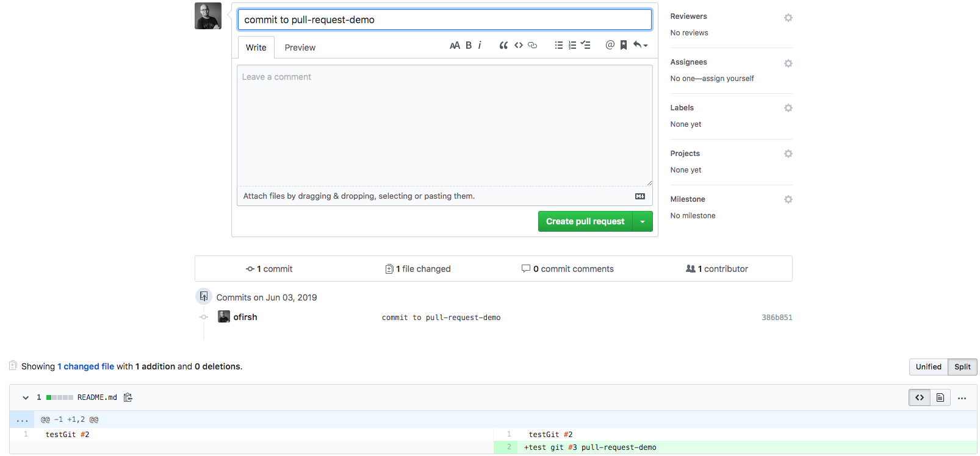Click the @ mention user icon
980x456 pixels.
tap(610, 45)
